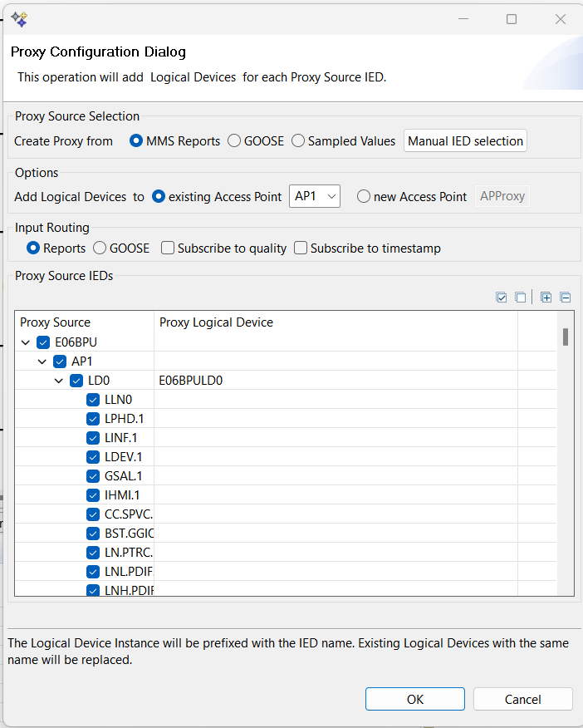Click the application icon in the title bar
583x728 pixels.
tap(19, 18)
